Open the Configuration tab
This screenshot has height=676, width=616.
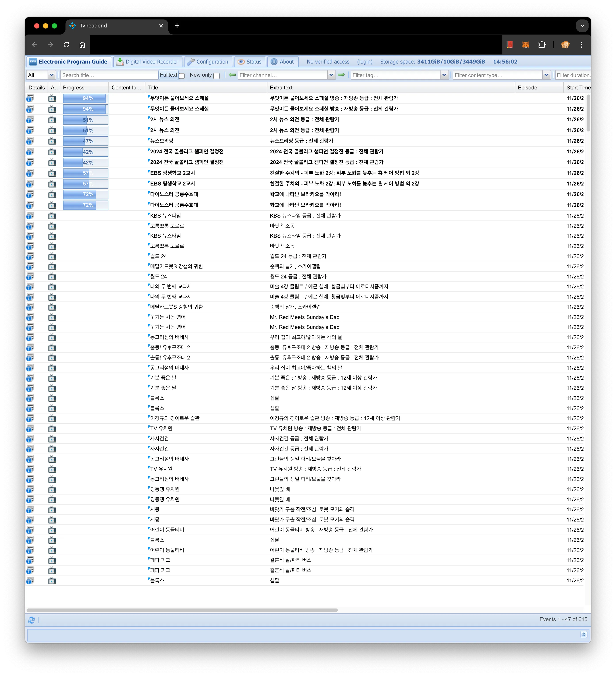(x=208, y=62)
